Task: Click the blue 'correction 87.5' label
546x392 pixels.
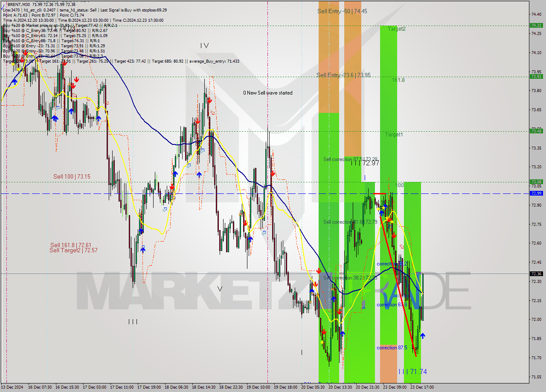Action: pyautogui.click(x=392, y=348)
